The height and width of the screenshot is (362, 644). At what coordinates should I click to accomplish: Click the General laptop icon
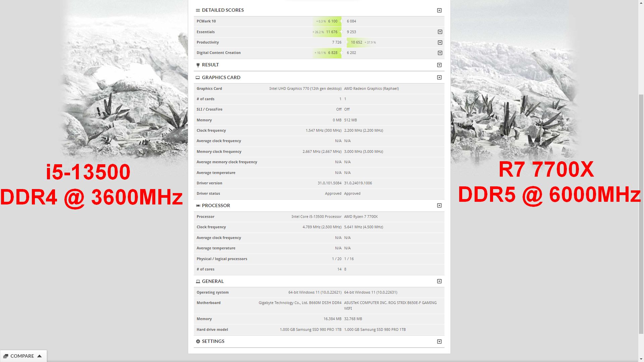click(x=198, y=281)
